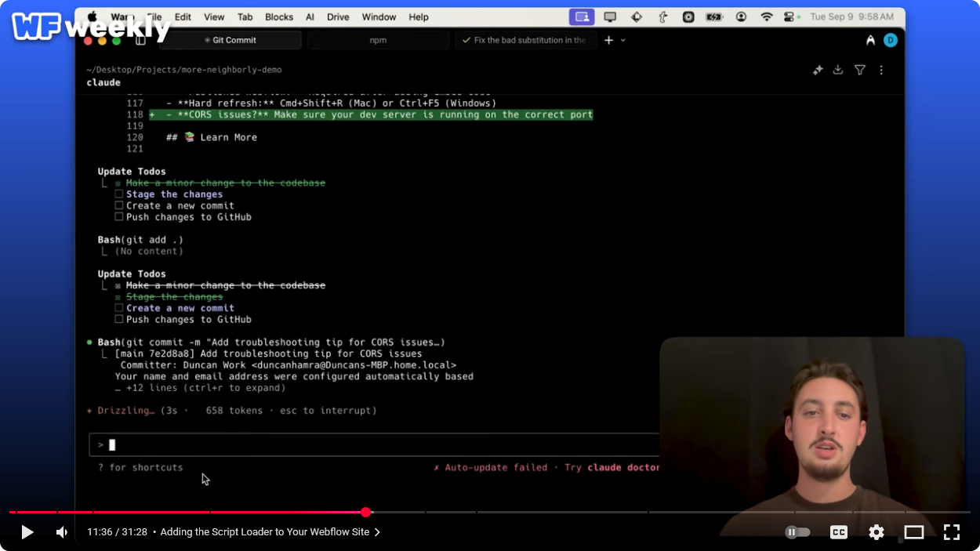Turn on closed captions
Screen dimensions: 980x551
[x=839, y=532]
